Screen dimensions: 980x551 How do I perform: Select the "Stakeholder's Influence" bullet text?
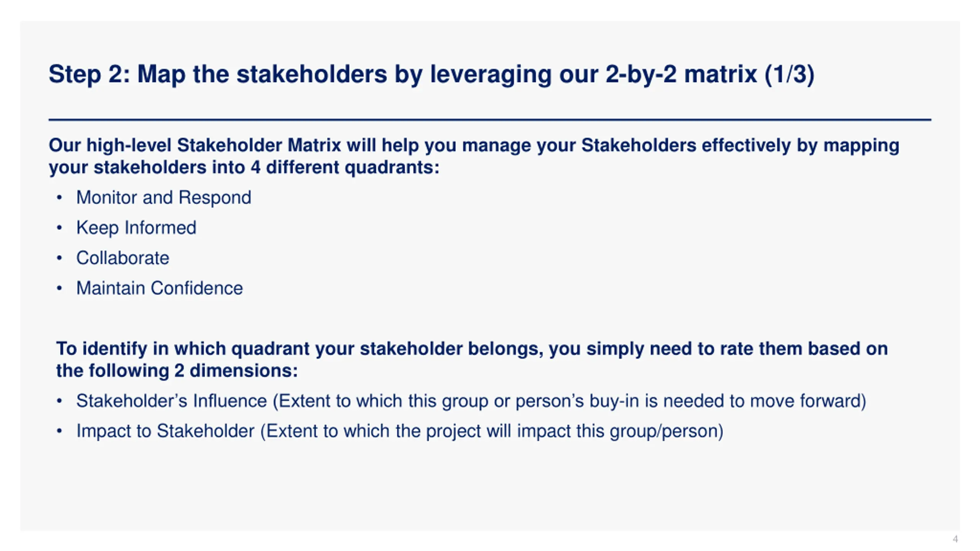(171, 401)
